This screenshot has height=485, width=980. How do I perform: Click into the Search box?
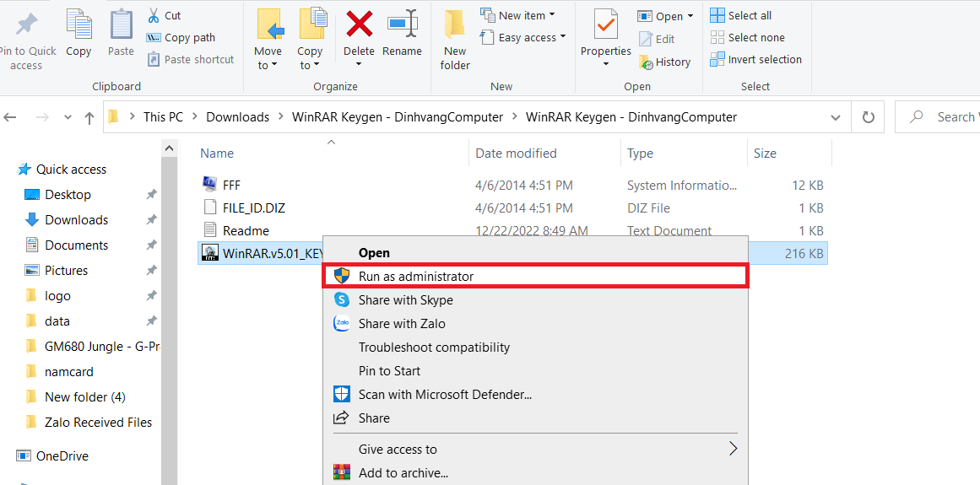tap(938, 116)
